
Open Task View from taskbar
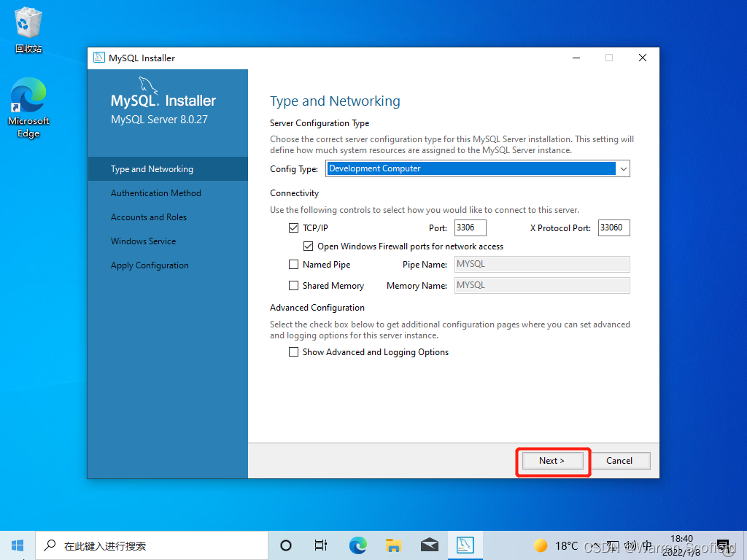321,545
